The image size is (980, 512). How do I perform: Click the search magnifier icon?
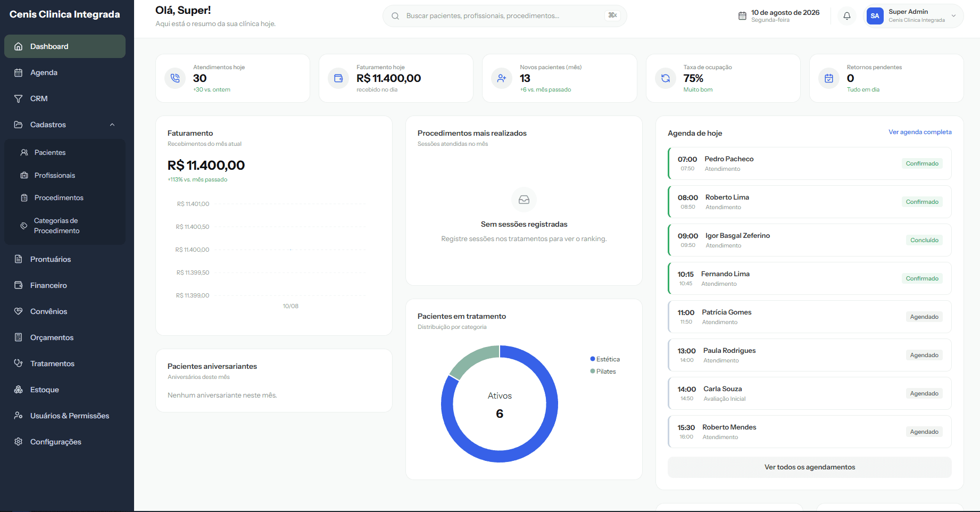point(395,16)
